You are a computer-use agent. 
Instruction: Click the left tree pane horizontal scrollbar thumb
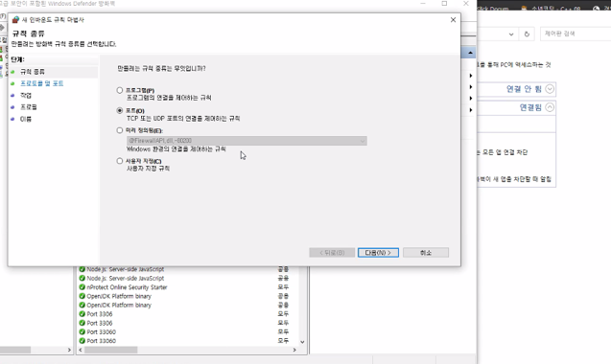[14, 350]
